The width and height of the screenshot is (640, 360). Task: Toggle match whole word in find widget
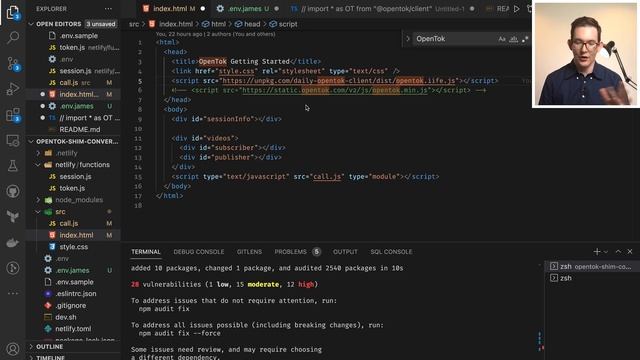pyautogui.click(x=513, y=39)
